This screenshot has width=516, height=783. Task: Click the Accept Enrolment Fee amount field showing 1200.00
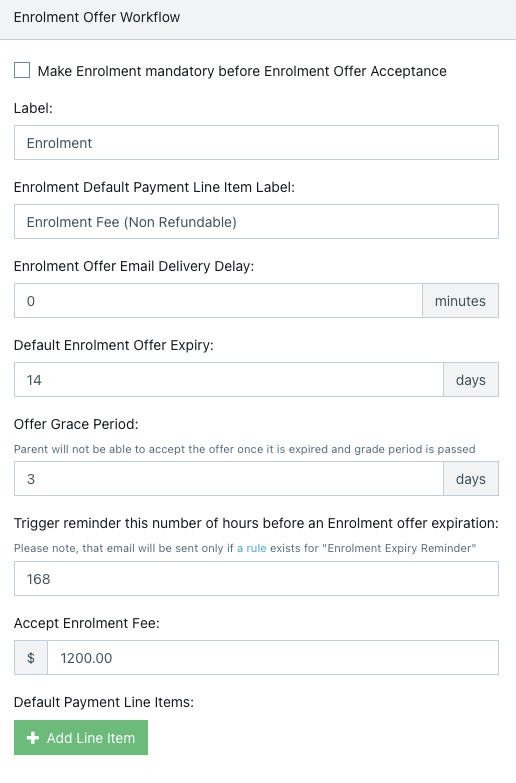click(x=273, y=658)
